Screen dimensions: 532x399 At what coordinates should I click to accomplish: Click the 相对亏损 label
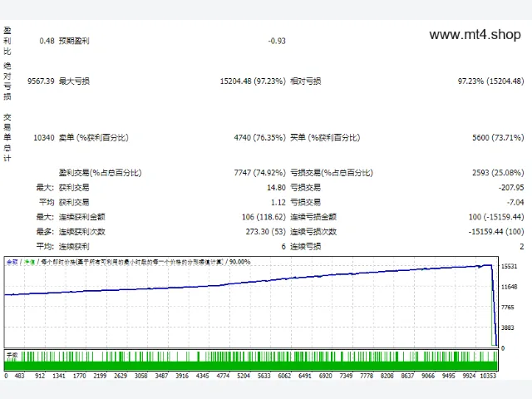tap(305, 81)
